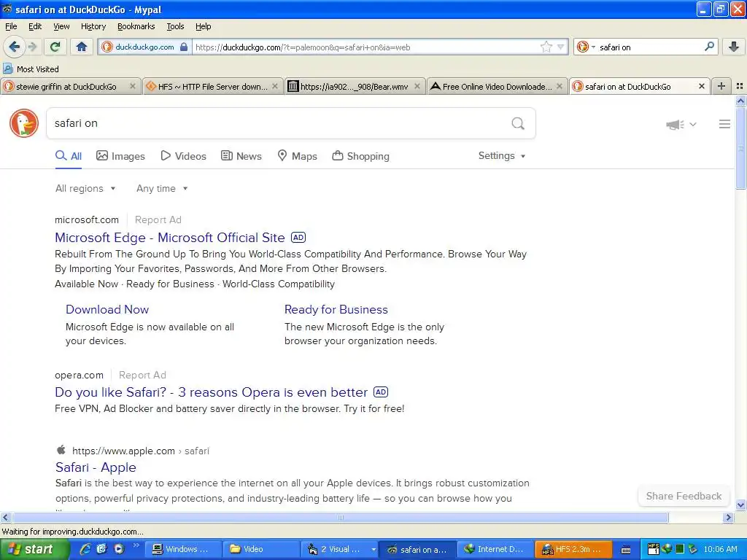Click the horizontal scrollbar thumb
This screenshot has height=560, width=747.
340,518
